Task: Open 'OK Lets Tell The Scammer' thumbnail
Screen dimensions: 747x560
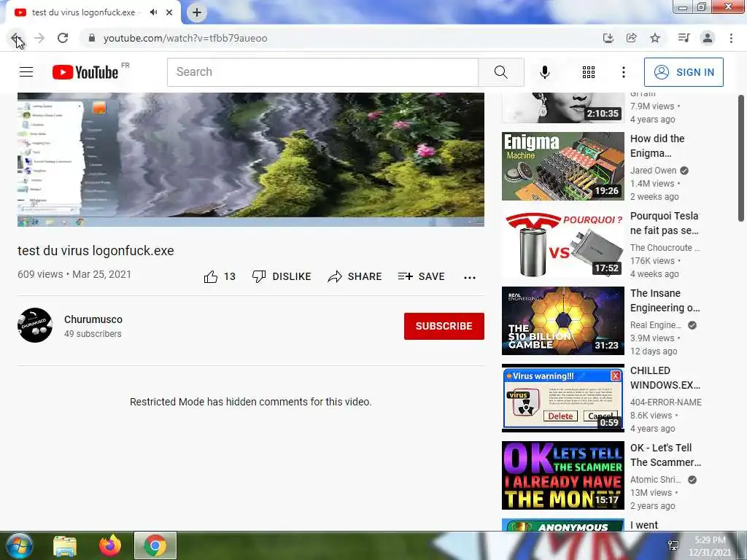Action: coord(562,475)
